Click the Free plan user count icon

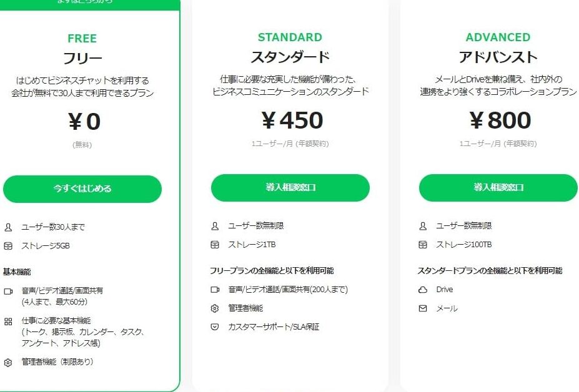8,227
